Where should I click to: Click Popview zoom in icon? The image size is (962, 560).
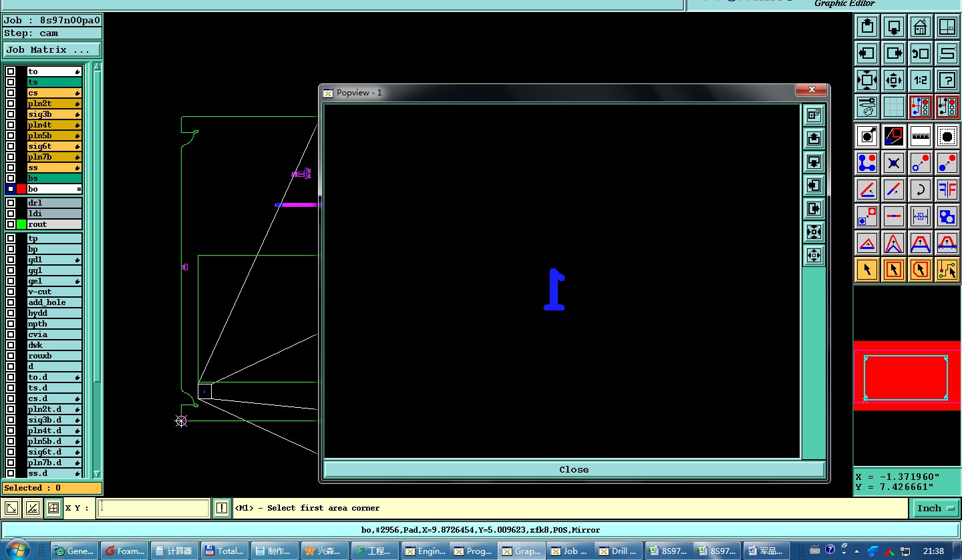pos(814,232)
